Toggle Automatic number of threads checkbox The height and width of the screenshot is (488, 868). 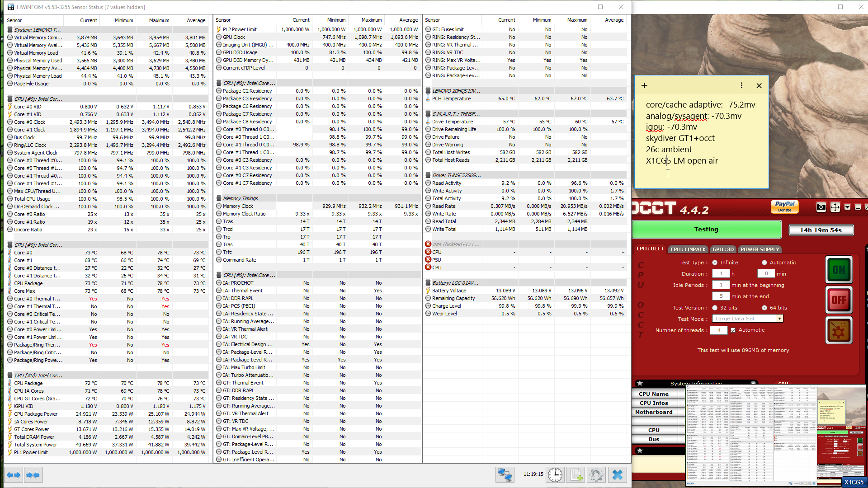coord(733,330)
